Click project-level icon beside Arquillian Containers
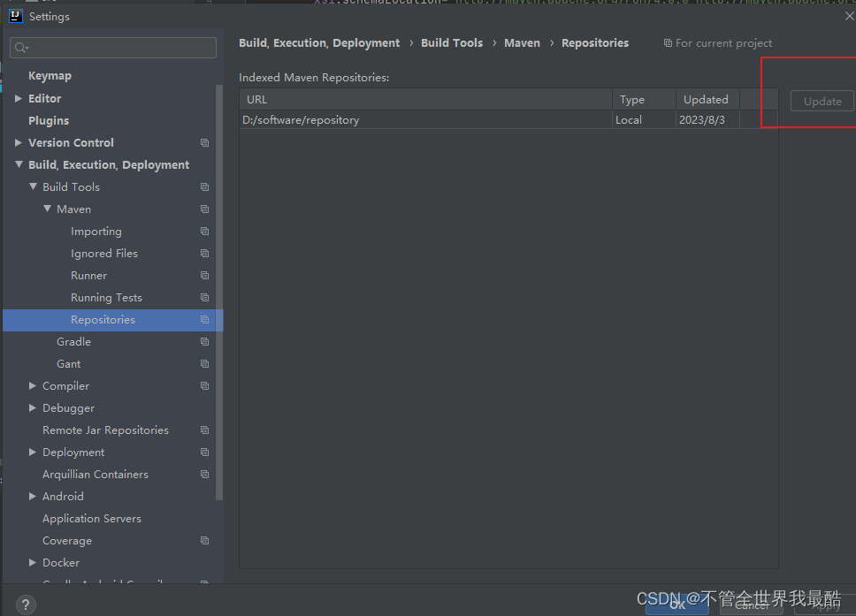The height and width of the screenshot is (616, 856). [205, 474]
